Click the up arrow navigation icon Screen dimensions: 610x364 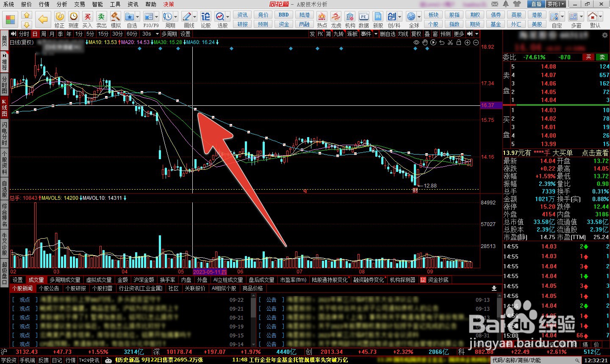(x=27, y=15)
